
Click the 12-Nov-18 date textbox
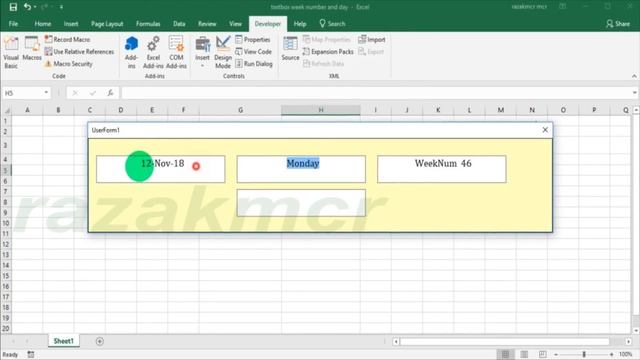(x=160, y=169)
